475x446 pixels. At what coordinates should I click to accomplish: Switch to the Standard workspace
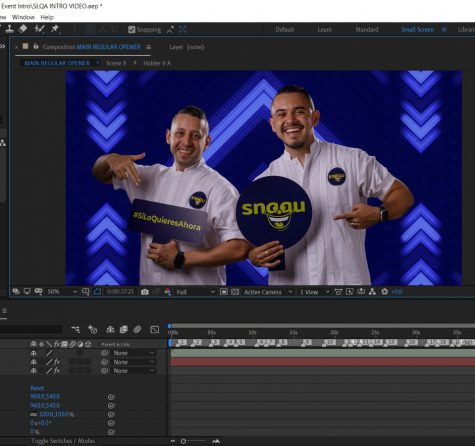point(367,30)
